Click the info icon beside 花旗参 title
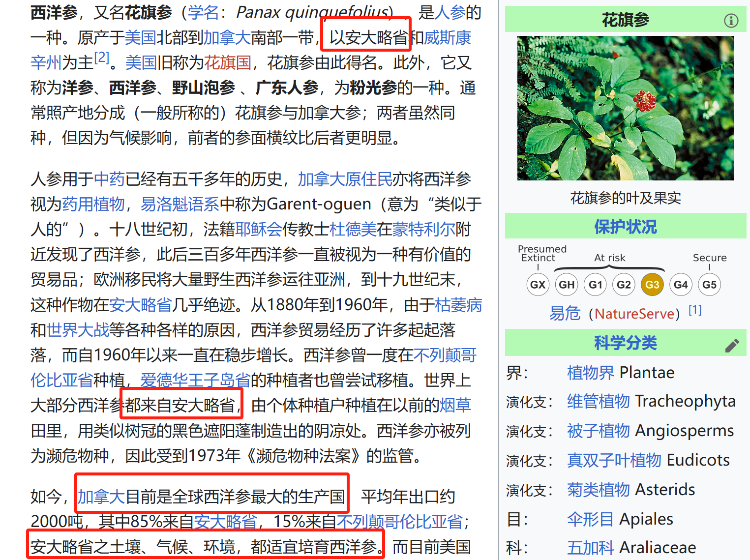 click(731, 21)
